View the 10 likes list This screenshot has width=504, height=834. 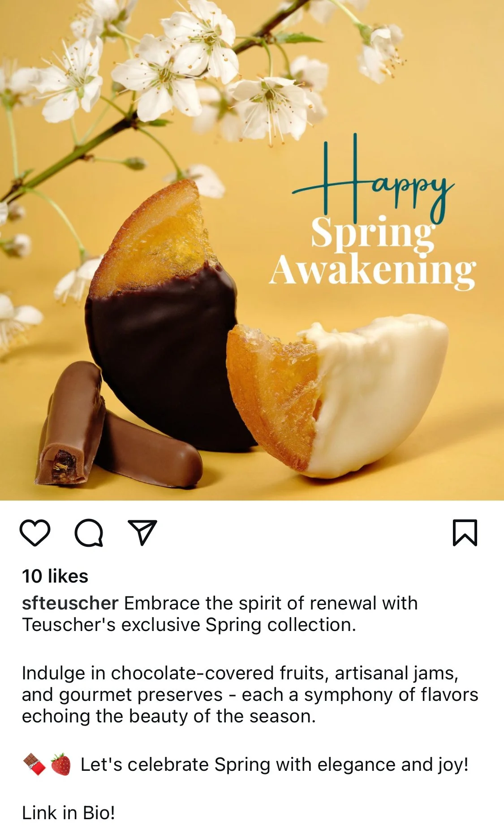tap(55, 576)
